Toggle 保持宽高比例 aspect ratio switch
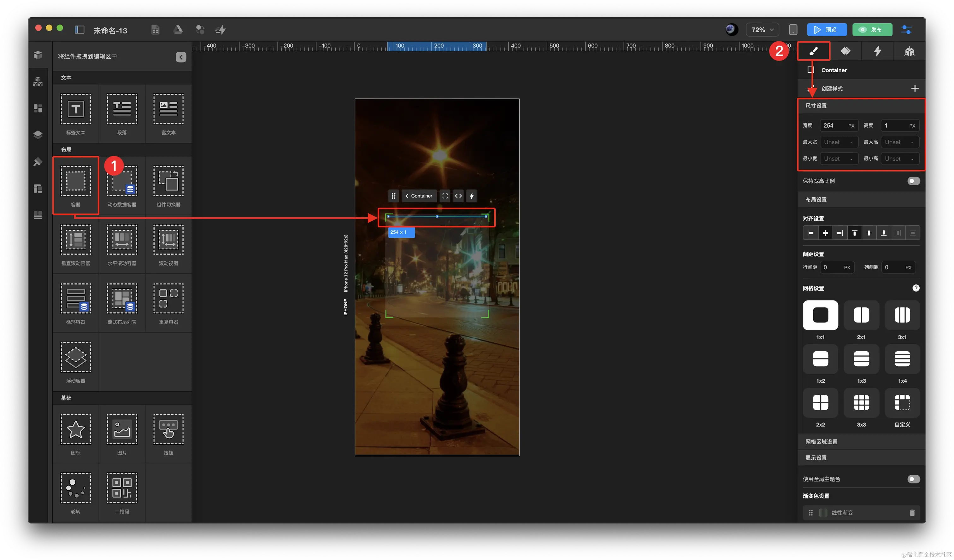The image size is (954, 560). (913, 181)
